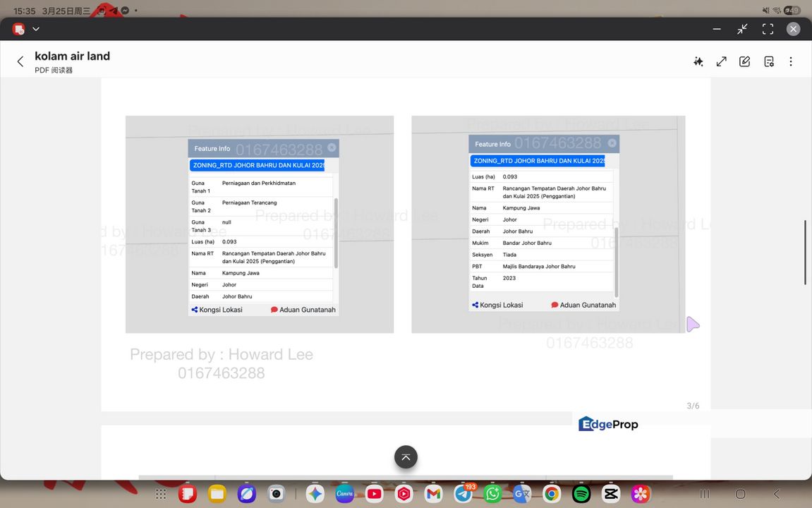The height and width of the screenshot is (508, 812).
Task: Click the EdgeProp logo
Action: click(608, 424)
